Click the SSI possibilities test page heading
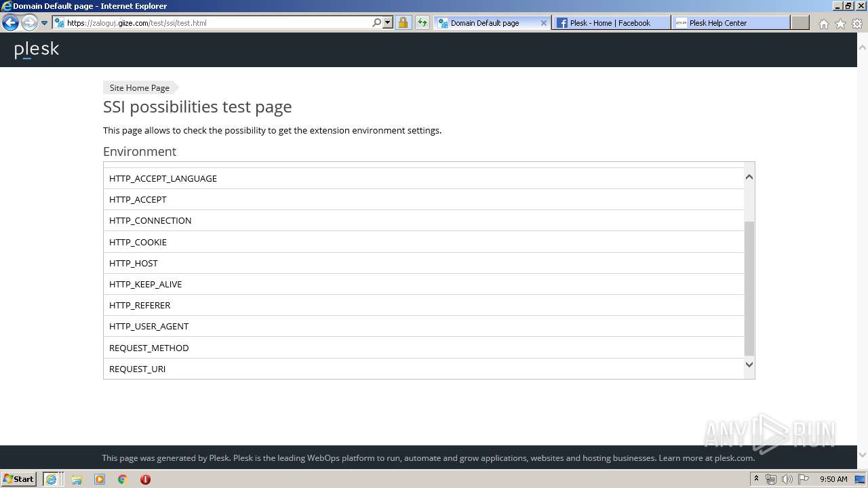 (197, 107)
